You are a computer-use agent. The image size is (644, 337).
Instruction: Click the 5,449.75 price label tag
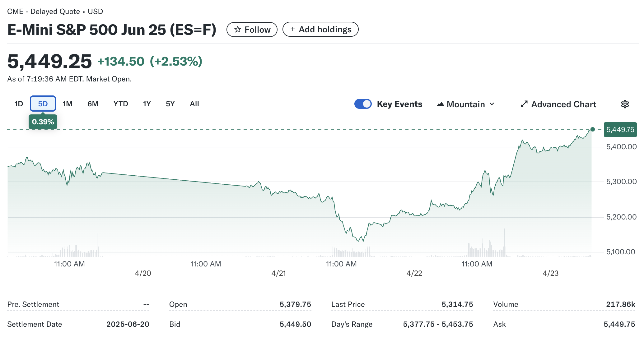click(620, 130)
